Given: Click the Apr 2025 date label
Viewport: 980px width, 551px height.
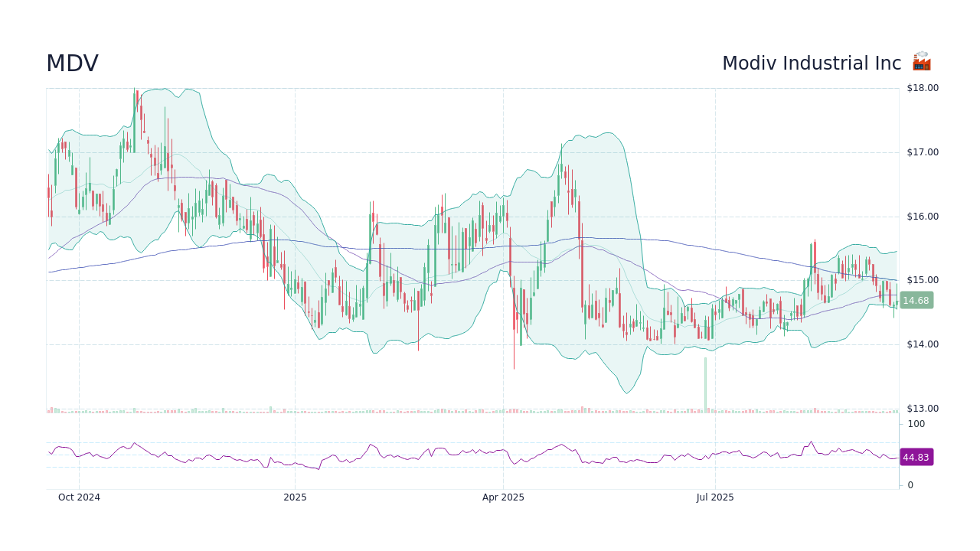Looking at the screenshot, I should point(503,497).
